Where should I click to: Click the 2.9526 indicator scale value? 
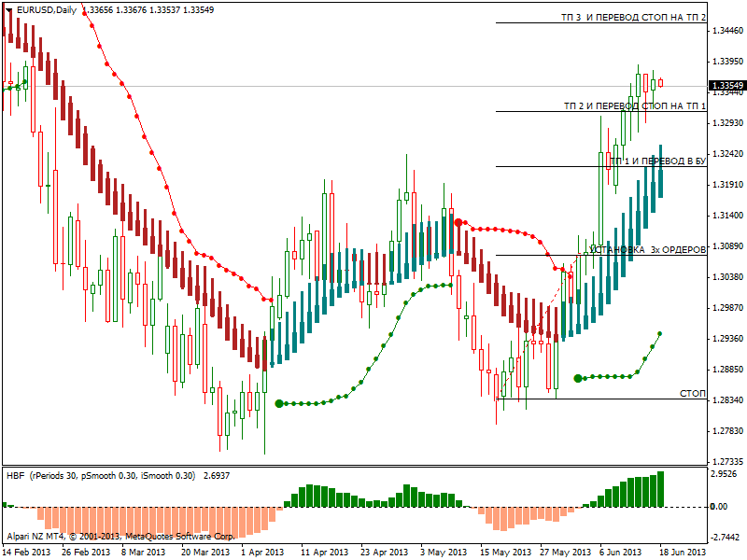[726, 474]
